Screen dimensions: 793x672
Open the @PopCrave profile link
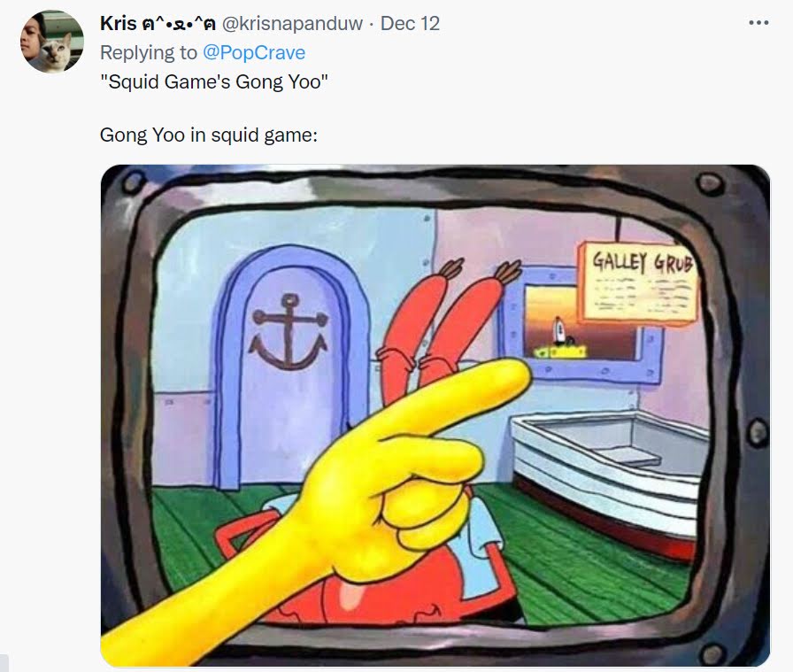coord(254,52)
